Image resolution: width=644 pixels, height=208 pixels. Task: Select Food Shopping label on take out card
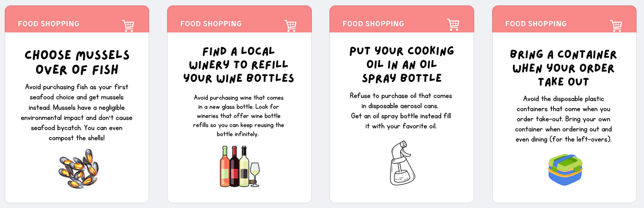tap(536, 24)
